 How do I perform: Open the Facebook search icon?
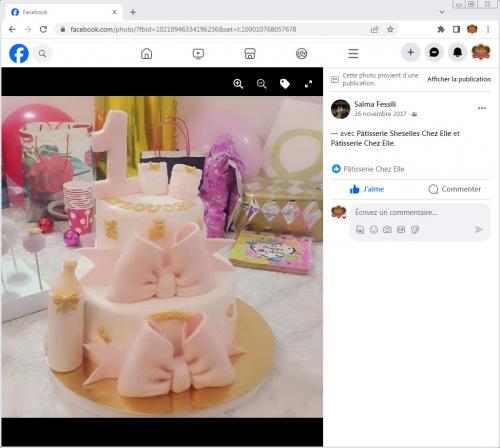point(42,53)
